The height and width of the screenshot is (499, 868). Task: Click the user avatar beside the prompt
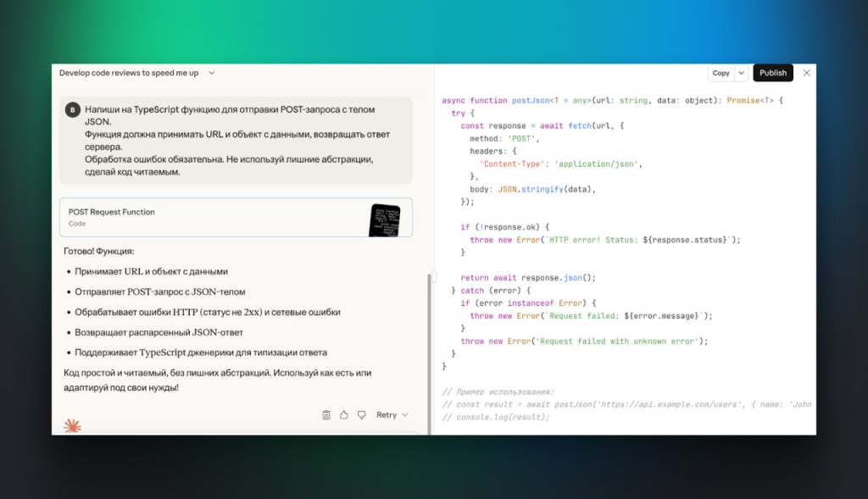(73, 110)
